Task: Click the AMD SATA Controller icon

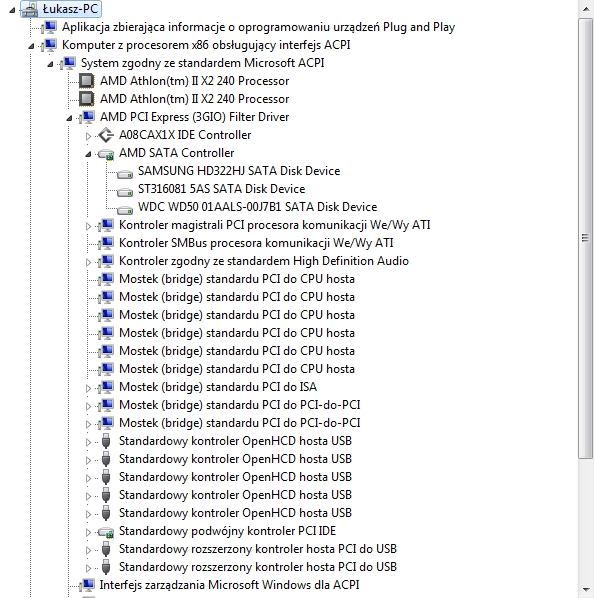Action: (x=106, y=154)
